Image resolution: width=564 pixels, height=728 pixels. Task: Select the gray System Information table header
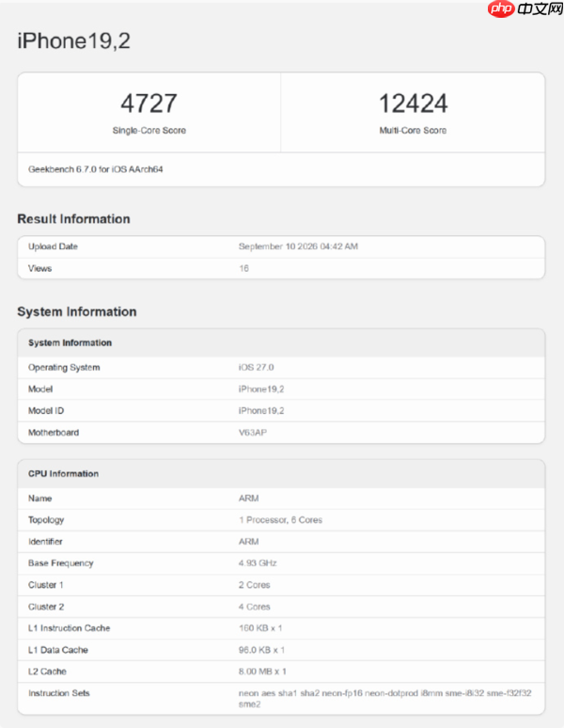click(x=281, y=342)
